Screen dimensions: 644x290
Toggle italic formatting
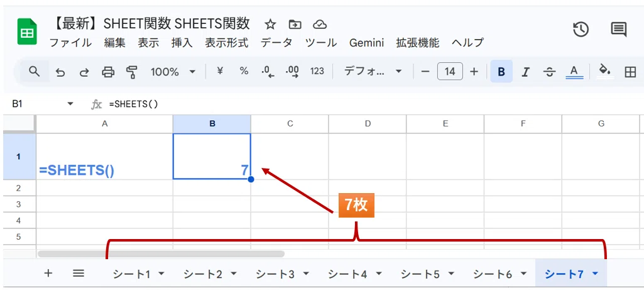tap(525, 72)
